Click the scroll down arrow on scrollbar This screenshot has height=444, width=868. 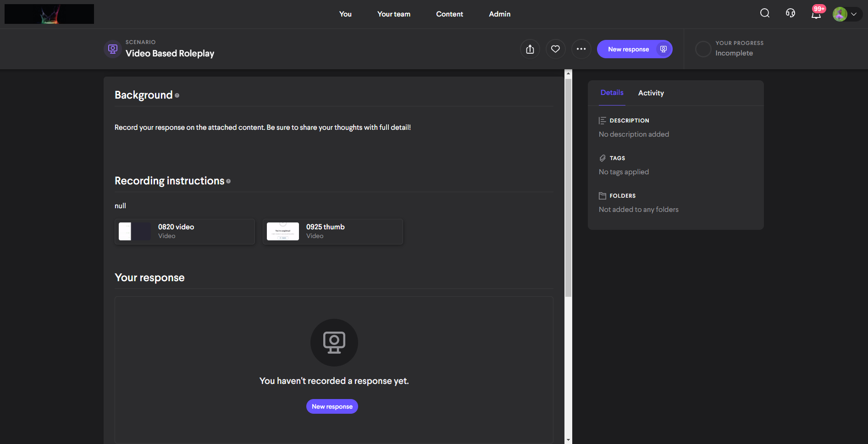[568, 440]
